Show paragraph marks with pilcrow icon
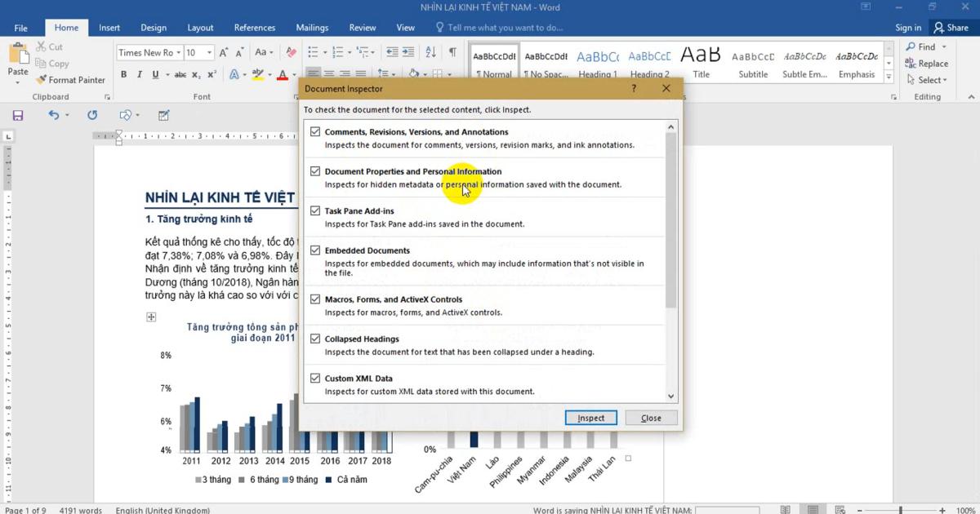The image size is (980, 514). pyautogui.click(x=452, y=52)
